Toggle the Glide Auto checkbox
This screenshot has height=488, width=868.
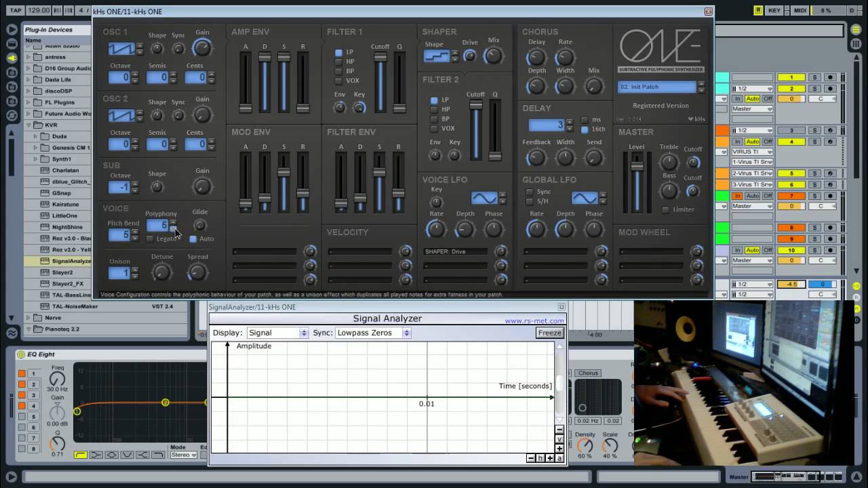coord(193,239)
